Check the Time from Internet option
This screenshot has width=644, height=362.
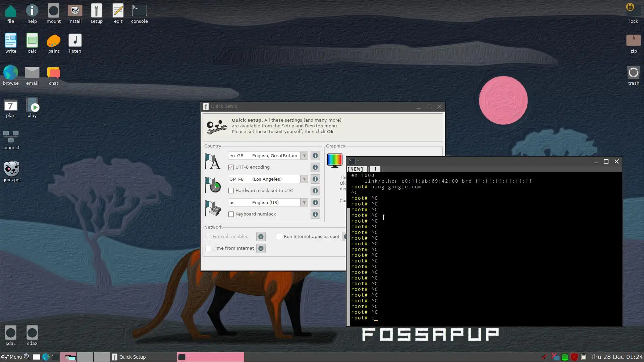208,248
